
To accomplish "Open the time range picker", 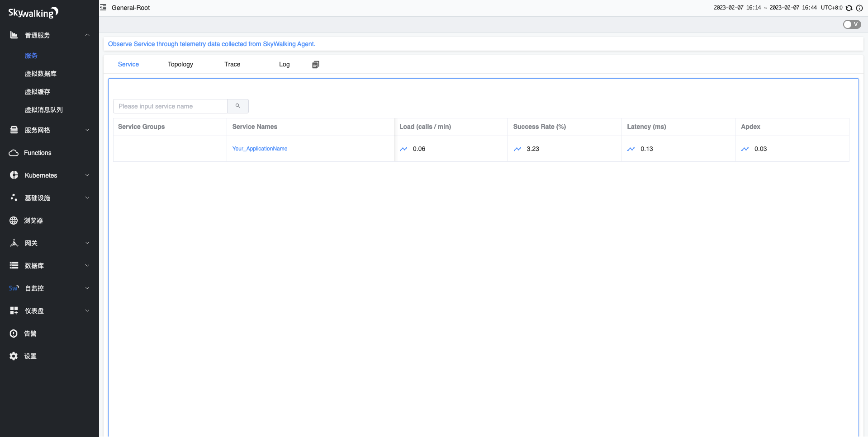I will 765,8.
